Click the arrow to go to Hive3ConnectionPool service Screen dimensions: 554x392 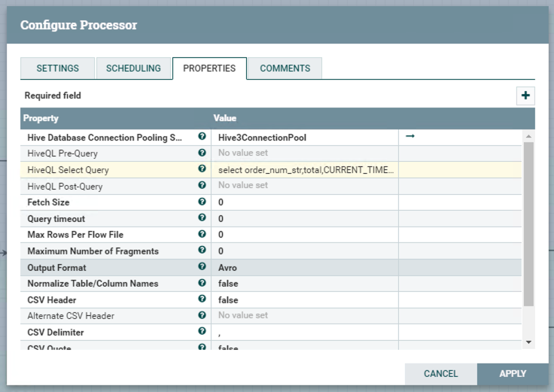click(410, 137)
